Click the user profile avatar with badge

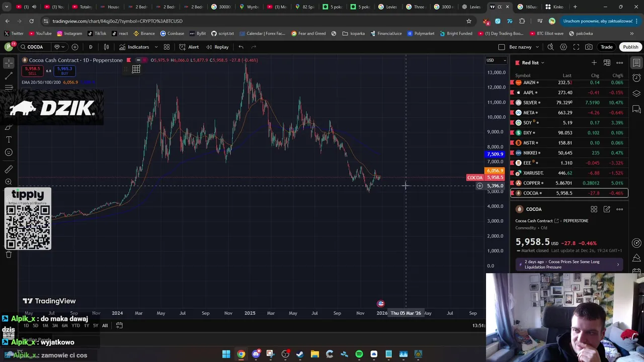click(9, 47)
